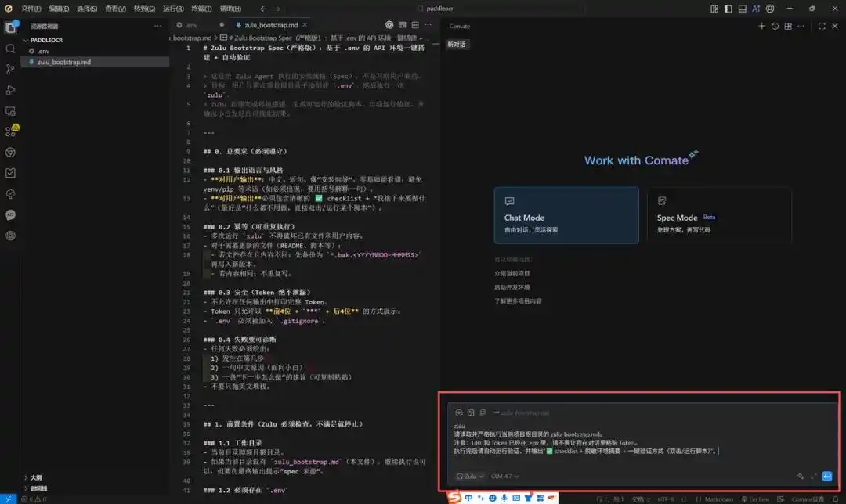Screen dimensions: 846x504
Task: Click the UTF-8 encoding in the status bar
Action: [x=665, y=499]
